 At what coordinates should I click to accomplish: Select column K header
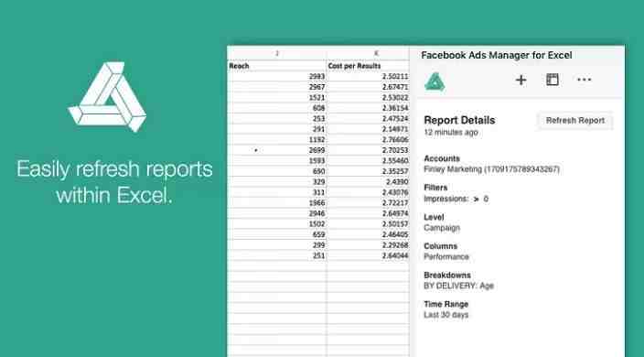(x=368, y=53)
